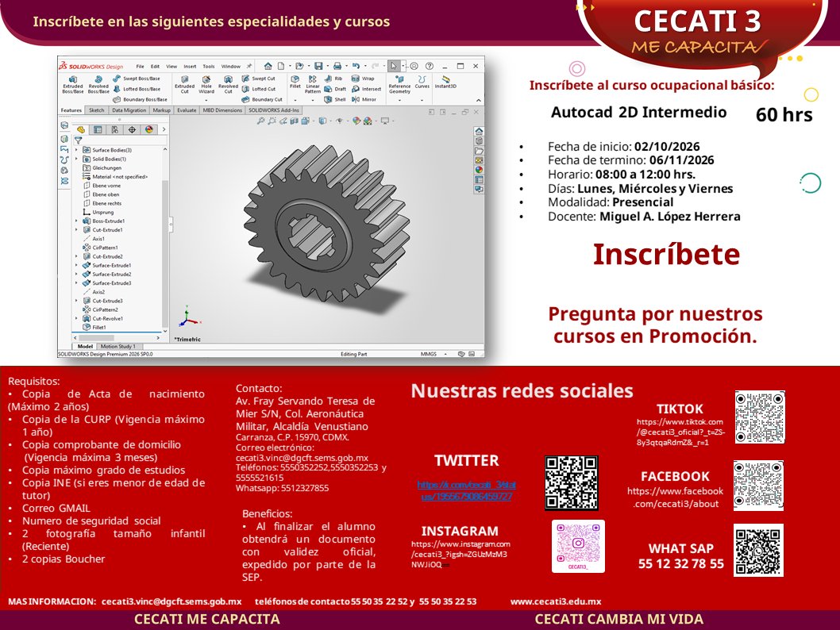Choose the Boundary Boss/Base command
This screenshot has width=840, height=630.
[140, 99]
